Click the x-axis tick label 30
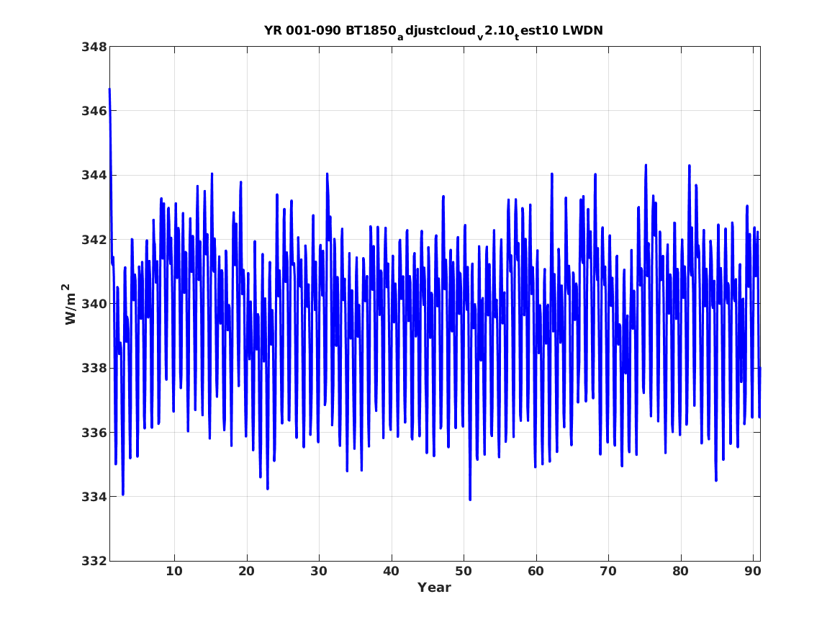Viewport: 840px width, 630px height. (x=319, y=572)
